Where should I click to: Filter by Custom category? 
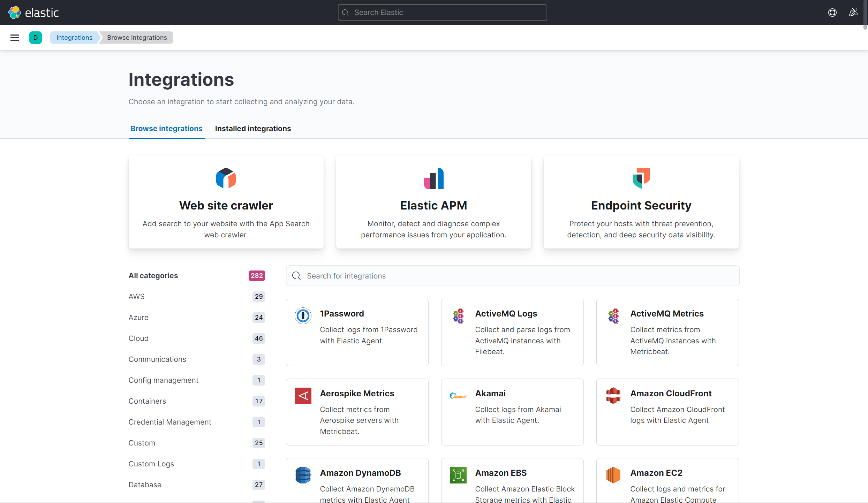click(x=197, y=443)
